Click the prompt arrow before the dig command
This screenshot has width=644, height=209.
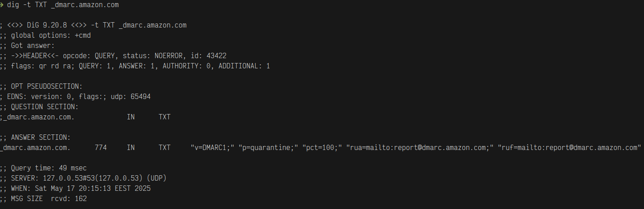click(2, 5)
